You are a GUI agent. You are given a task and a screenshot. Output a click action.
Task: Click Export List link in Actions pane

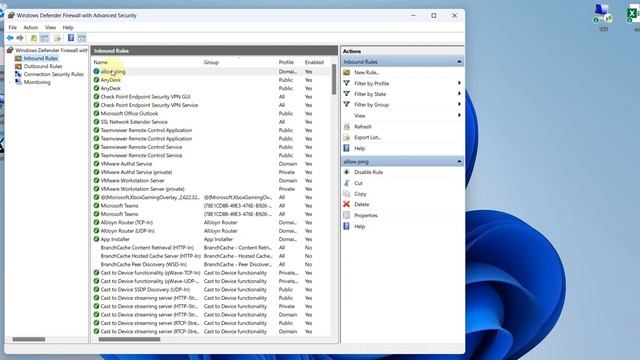(367, 138)
